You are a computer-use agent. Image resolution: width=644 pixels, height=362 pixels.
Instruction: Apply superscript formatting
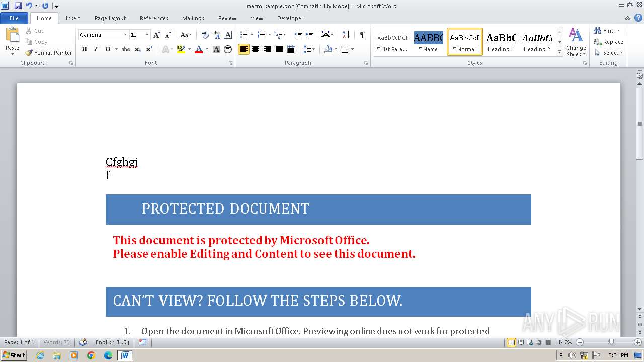(x=149, y=49)
